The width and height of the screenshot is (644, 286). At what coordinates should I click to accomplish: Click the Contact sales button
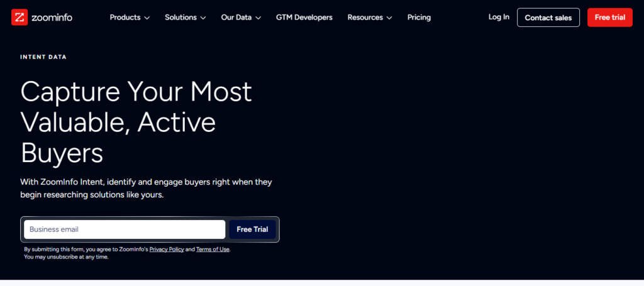(x=548, y=18)
